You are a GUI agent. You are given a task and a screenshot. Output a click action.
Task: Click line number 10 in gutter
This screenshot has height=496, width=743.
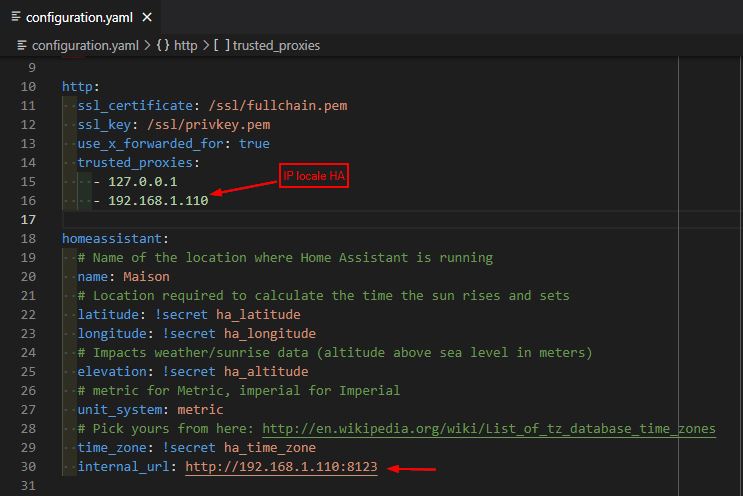[x=28, y=87]
